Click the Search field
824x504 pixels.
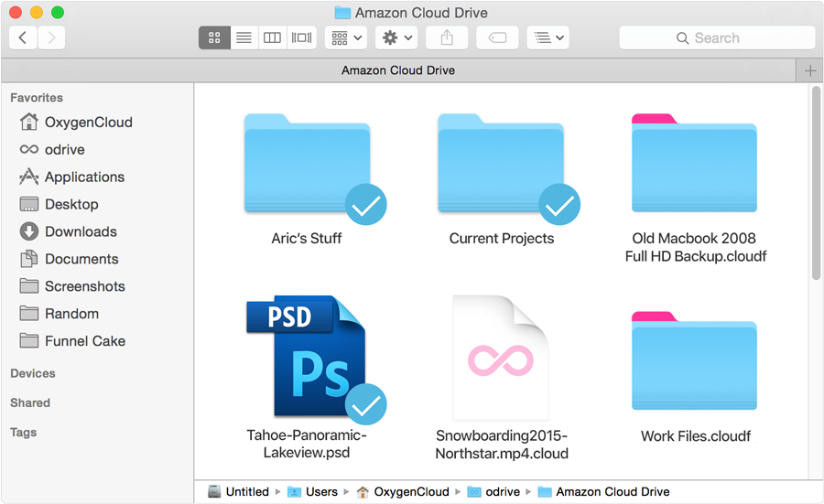click(x=717, y=38)
